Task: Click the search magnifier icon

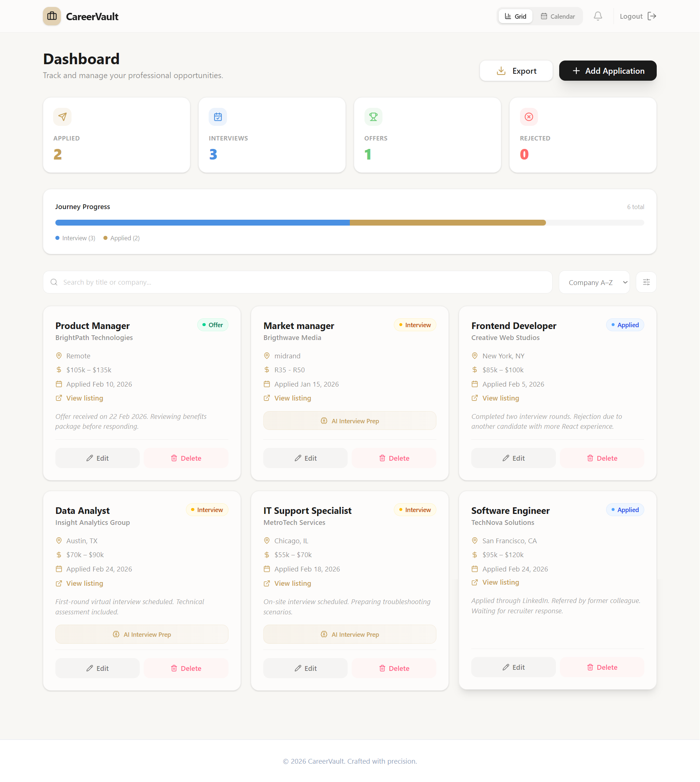Action: [x=54, y=282]
